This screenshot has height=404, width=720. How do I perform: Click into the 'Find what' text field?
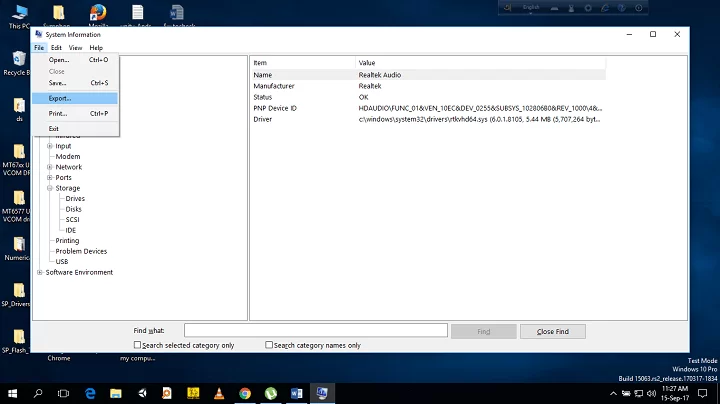pos(316,331)
